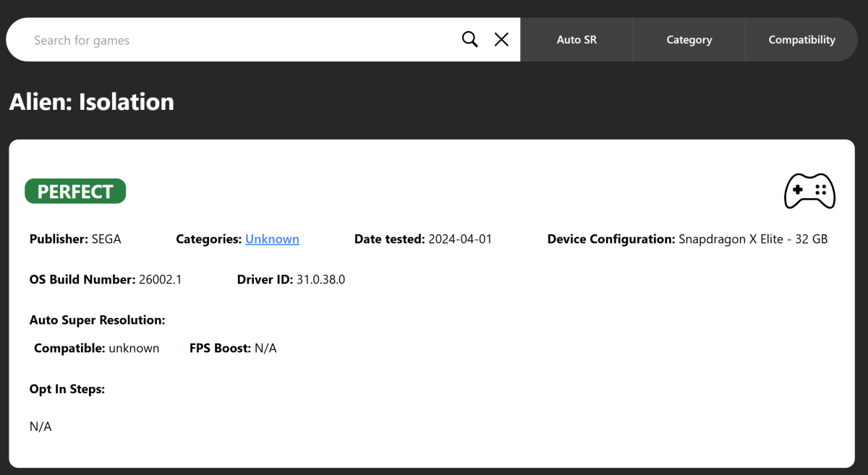
Task: Open the Unknown category link
Action: pyautogui.click(x=272, y=239)
